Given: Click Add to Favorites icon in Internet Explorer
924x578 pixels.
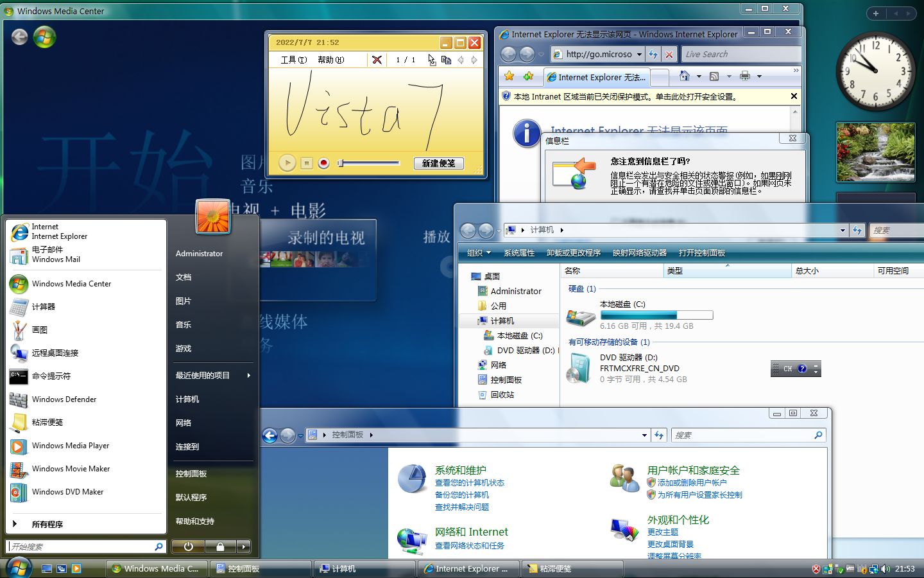Looking at the screenshot, I should tap(528, 76).
